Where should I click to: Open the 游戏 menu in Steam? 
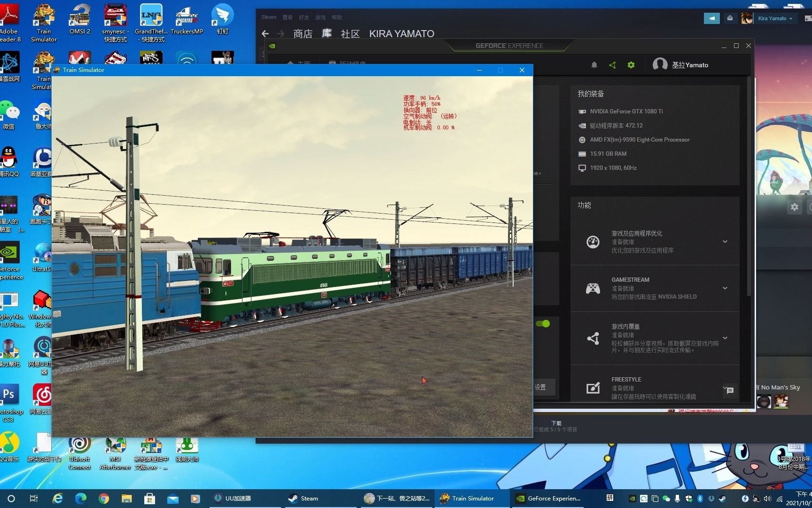click(320, 17)
